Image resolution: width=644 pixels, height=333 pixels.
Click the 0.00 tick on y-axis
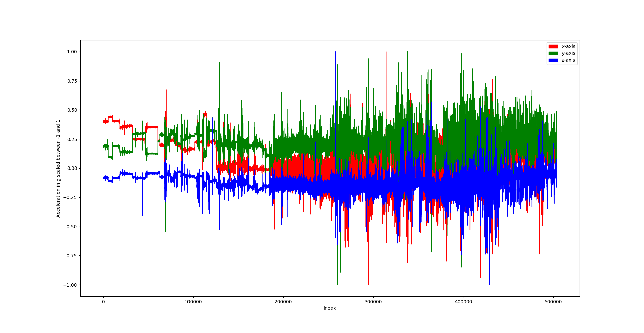73,169
